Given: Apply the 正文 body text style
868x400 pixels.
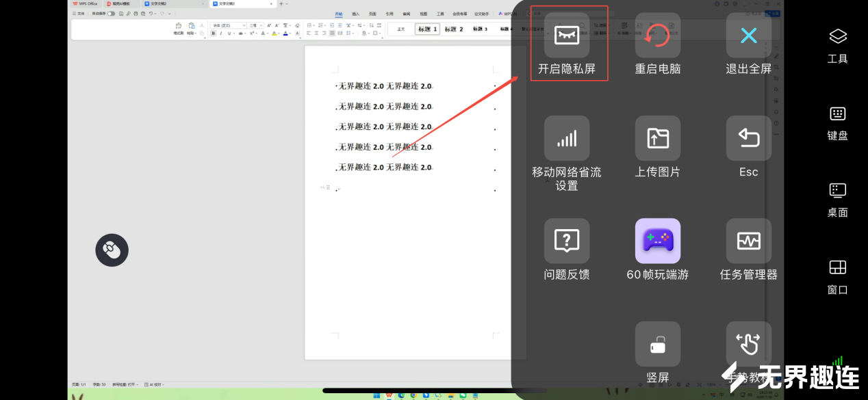Looking at the screenshot, I should tap(401, 29).
